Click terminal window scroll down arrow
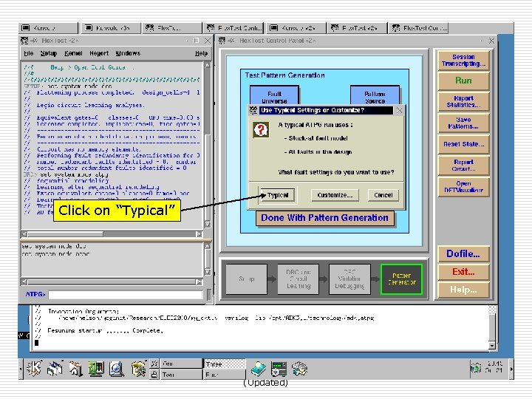Screen dimensions: 532x399 pyautogui.click(x=492, y=345)
